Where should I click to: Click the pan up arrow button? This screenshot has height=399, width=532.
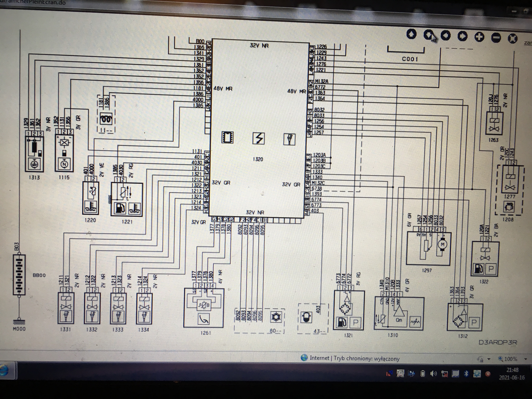pyautogui.click(x=412, y=34)
